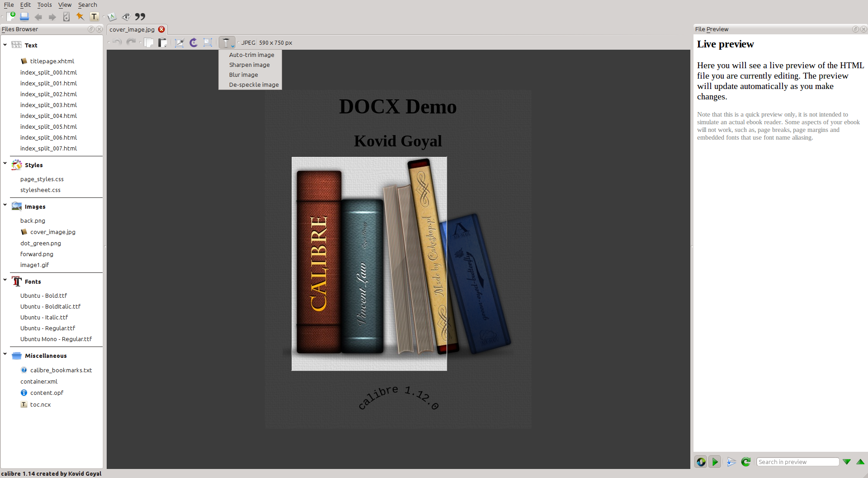Choose Auto-trim image from the menu

(x=251, y=55)
